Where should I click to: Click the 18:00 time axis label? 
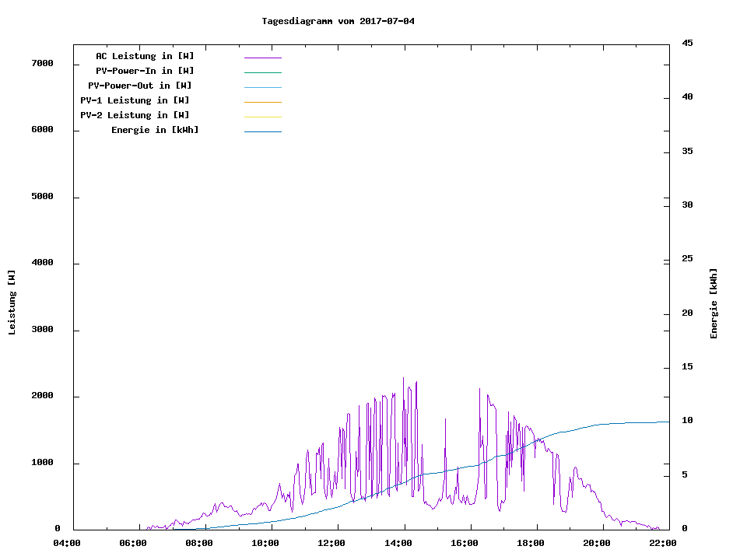[531, 543]
